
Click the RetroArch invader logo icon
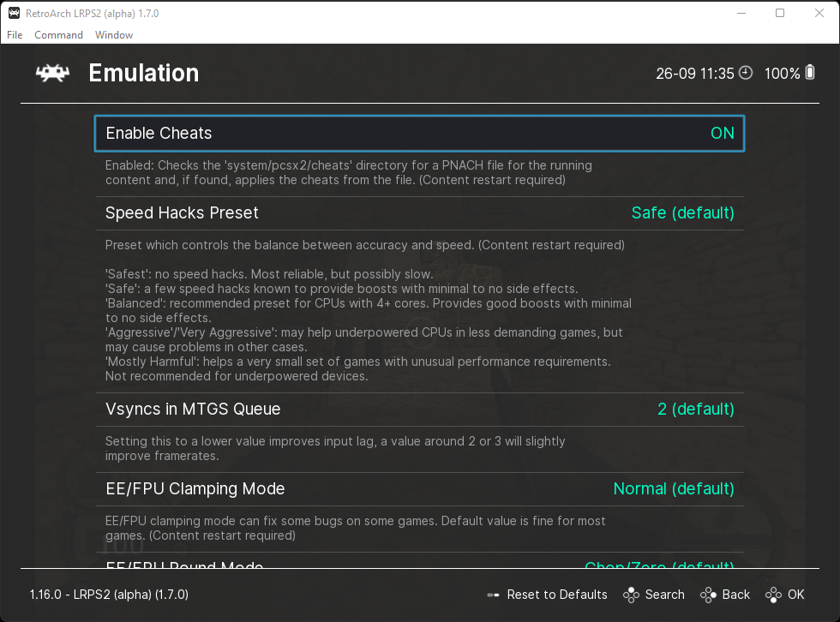[x=52, y=73]
